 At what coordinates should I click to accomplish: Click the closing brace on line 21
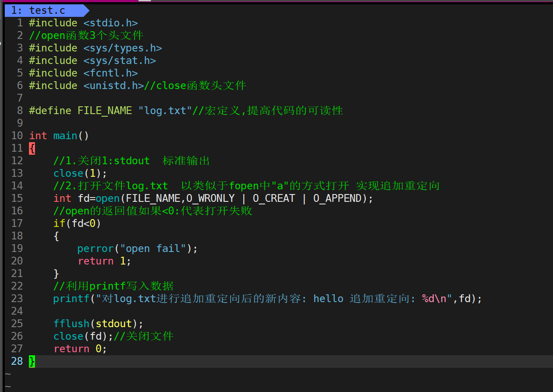[x=56, y=274]
